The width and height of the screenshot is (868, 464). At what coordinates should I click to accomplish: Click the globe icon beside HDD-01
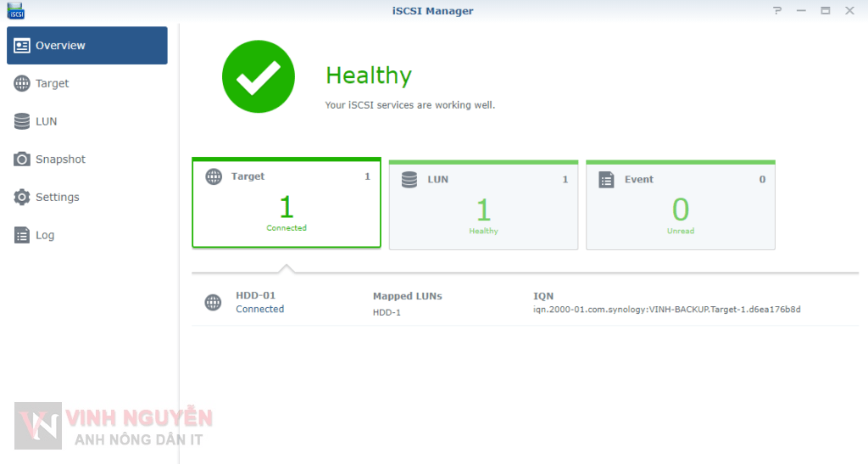click(213, 303)
